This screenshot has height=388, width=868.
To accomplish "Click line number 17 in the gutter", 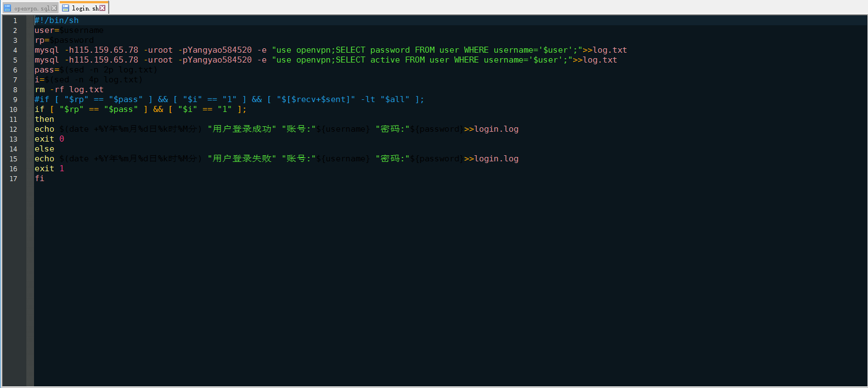I will 14,179.
